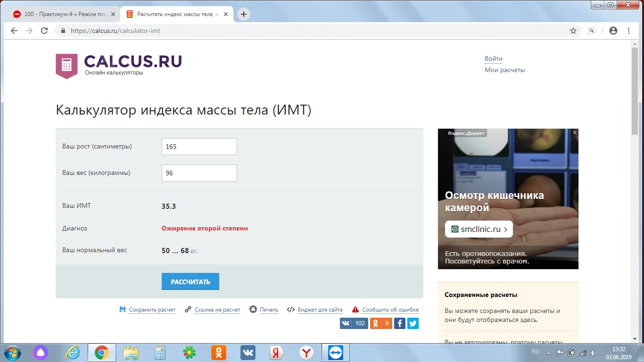Go back to the previous page
644x362 pixels.
click(x=14, y=31)
